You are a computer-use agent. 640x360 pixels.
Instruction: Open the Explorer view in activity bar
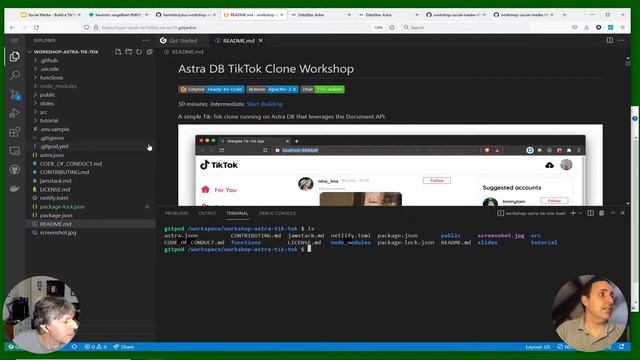(15, 56)
